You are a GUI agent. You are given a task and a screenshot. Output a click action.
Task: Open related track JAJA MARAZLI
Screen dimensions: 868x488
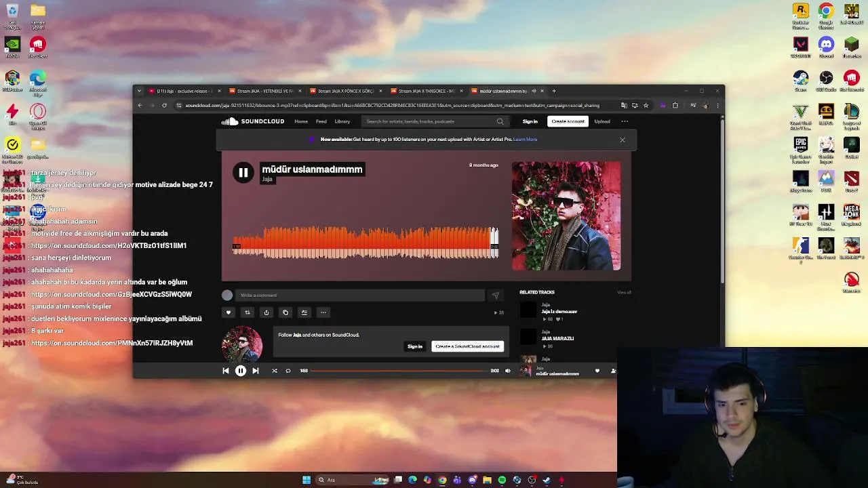click(x=557, y=338)
